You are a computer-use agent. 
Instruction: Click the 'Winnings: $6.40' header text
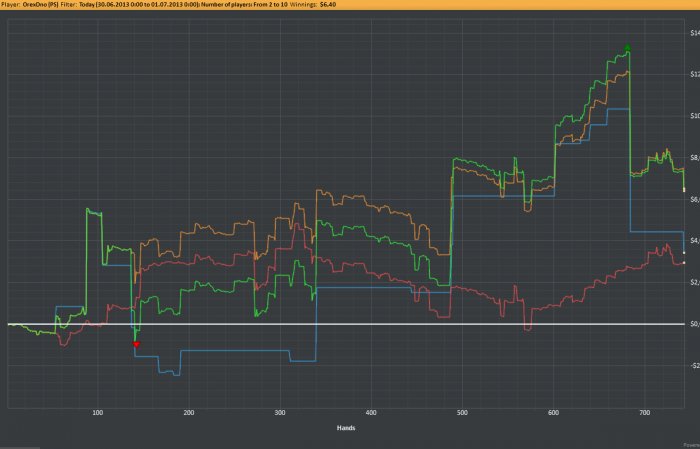[313, 4]
